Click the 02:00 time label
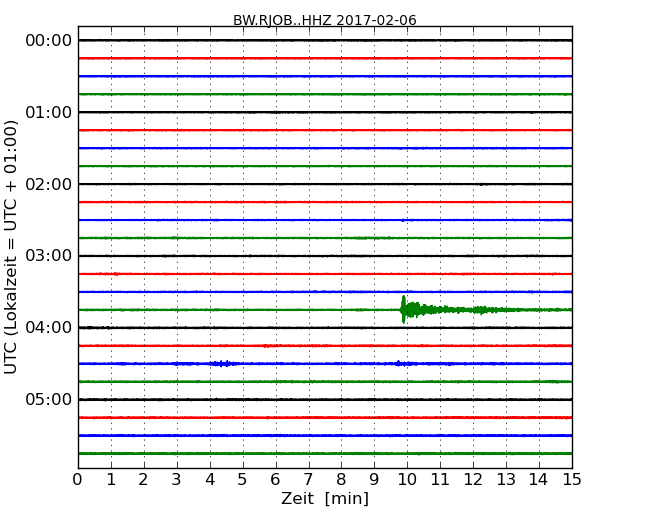The height and width of the screenshot is (520, 650). point(49,184)
